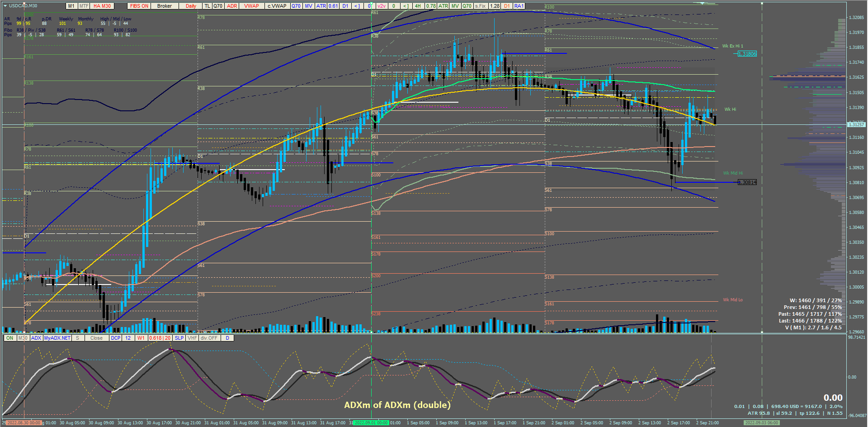Toggle the TL trendline button
This screenshot has height=427, width=868.
(208, 6)
